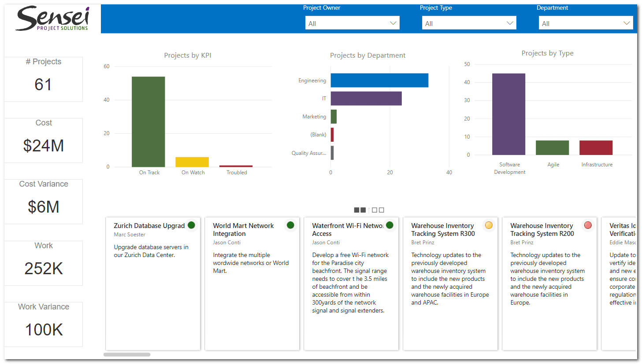Open World Mart Network Integration card title
Image resolution: width=642 pixels, height=364 pixels.
pyautogui.click(x=243, y=230)
